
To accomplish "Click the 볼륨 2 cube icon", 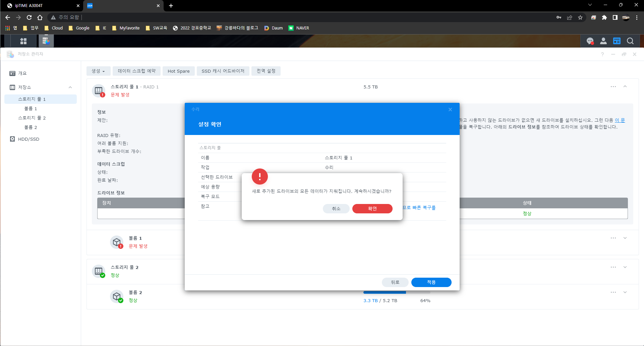I will [117, 296].
